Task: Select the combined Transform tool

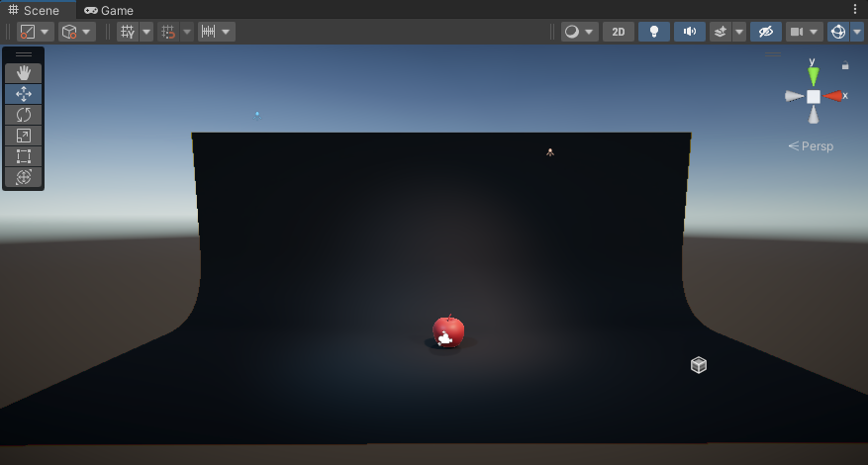Action: [x=24, y=177]
